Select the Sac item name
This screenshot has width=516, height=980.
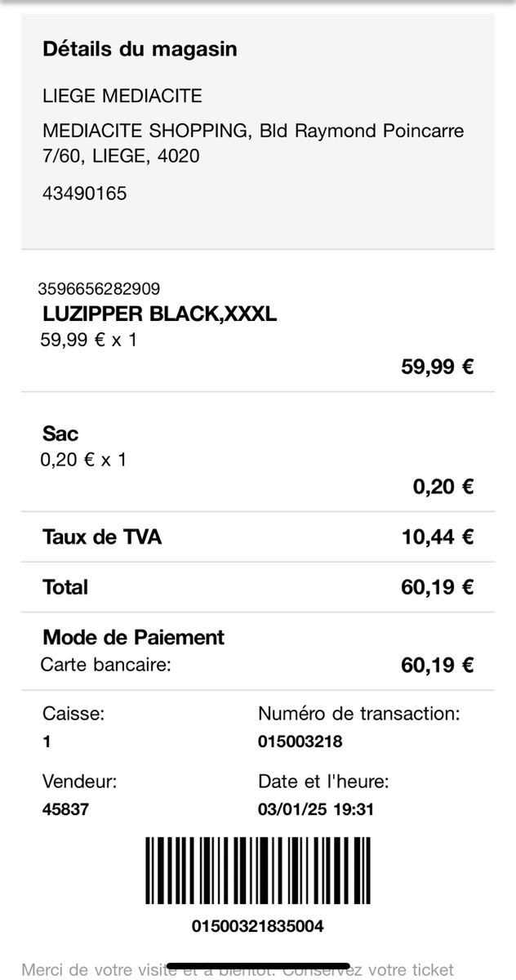tap(60, 434)
